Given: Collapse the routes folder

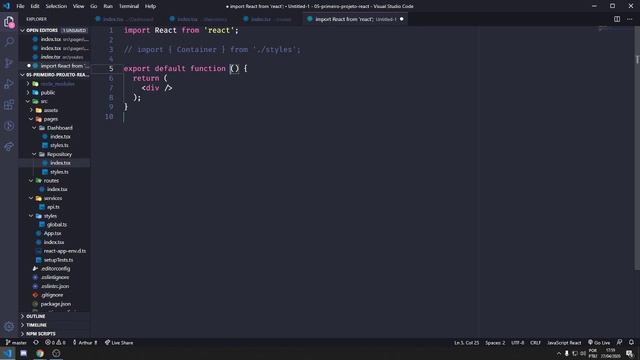Looking at the screenshot, I should (31, 180).
